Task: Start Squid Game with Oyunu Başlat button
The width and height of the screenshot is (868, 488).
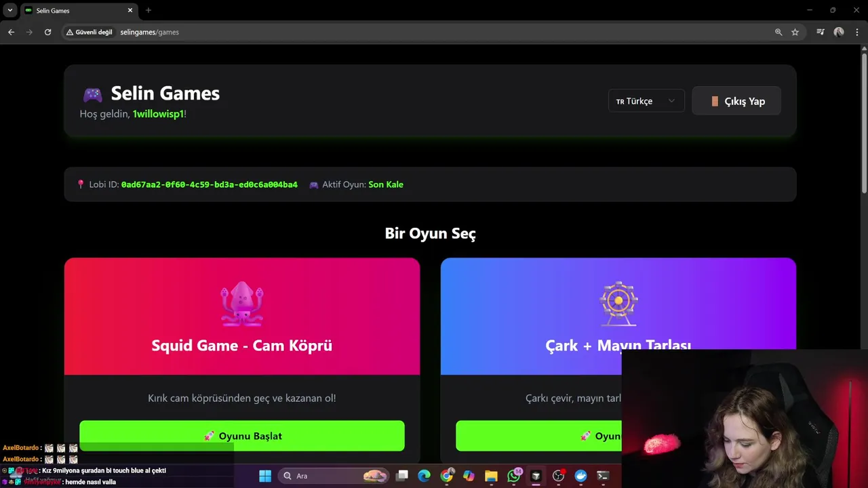Action: pos(242,436)
